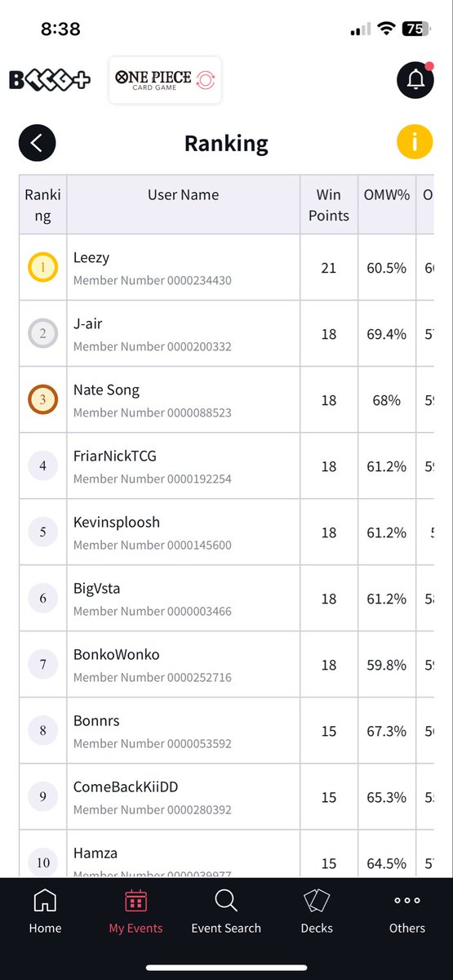Tap the back arrow button
The image size is (453, 980).
37,143
